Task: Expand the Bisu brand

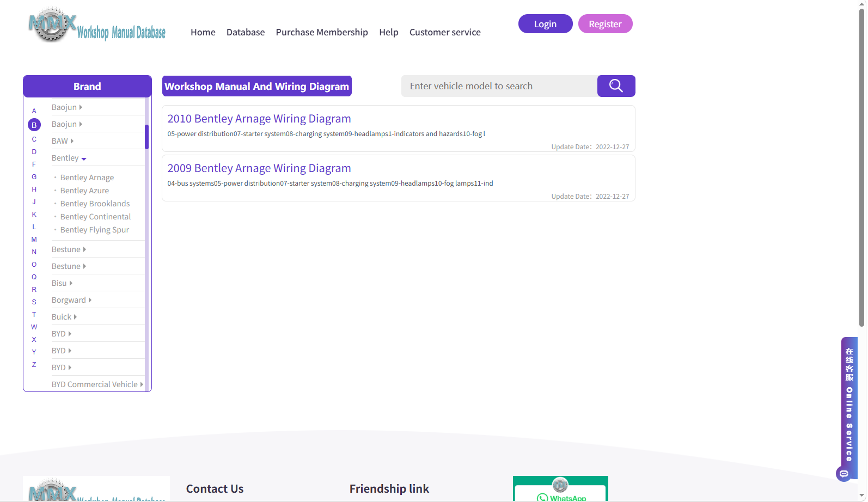Action: click(x=62, y=283)
